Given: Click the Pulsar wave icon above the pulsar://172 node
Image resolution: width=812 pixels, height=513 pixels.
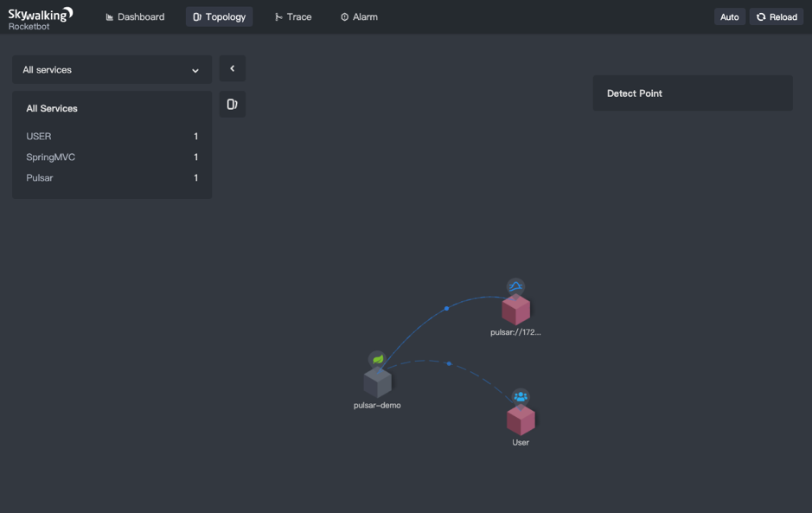Looking at the screenshot, I should (x=515, y=286).
